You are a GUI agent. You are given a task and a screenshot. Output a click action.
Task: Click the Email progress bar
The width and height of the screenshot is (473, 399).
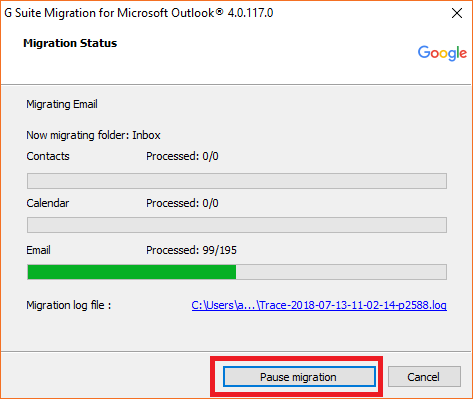[x=237, y=272]
